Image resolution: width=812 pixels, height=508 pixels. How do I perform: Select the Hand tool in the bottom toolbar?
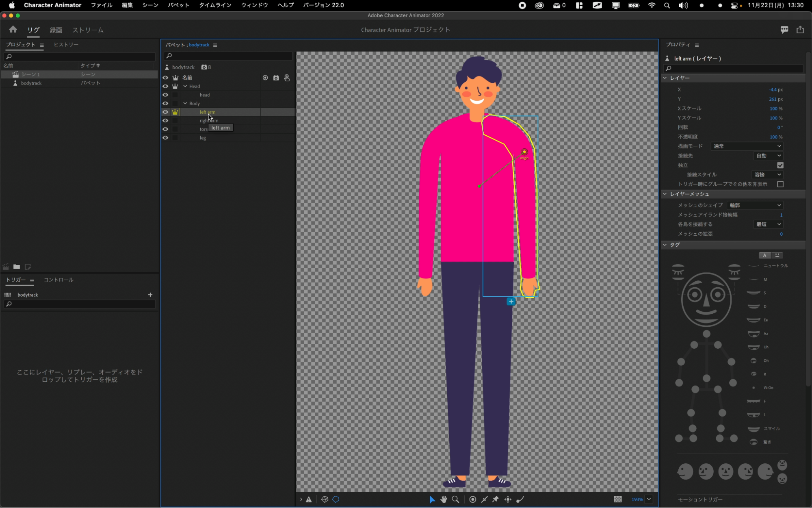pos(444,499)
